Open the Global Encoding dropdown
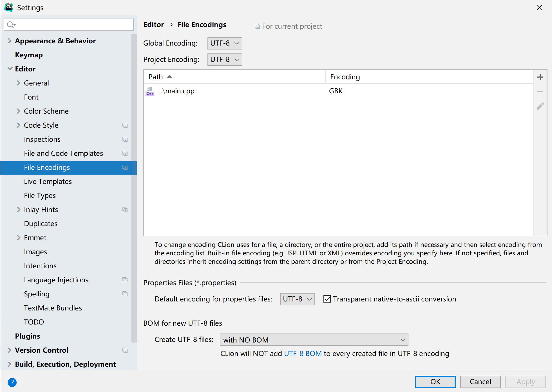The image size is (552, 392). (x=225, y=43)
